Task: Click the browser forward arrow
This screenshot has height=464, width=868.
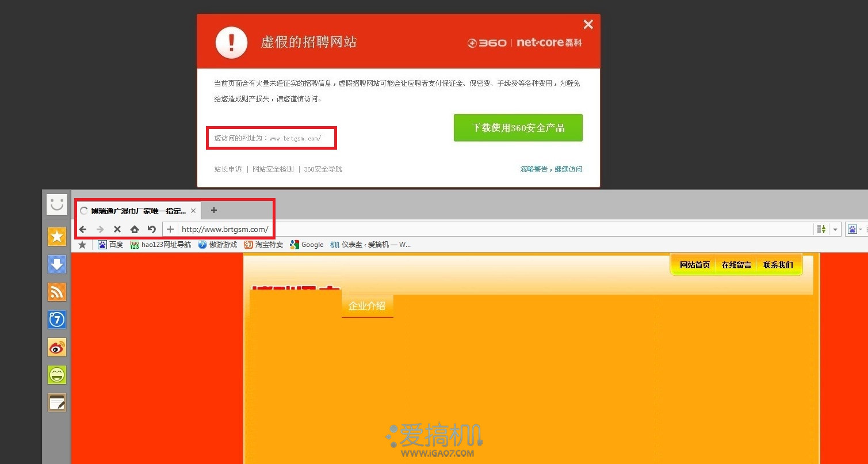Action: coord(100,229)
